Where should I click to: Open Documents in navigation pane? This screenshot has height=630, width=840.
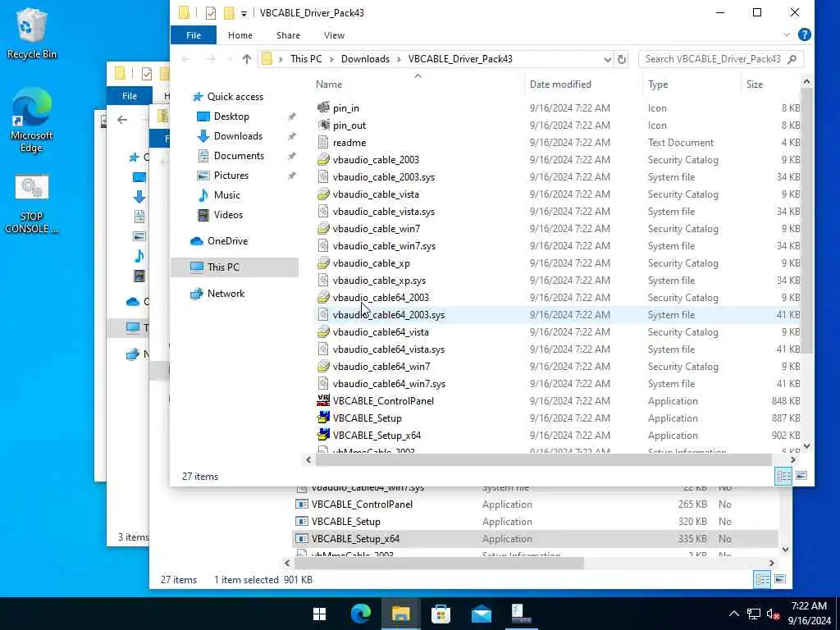239,156
